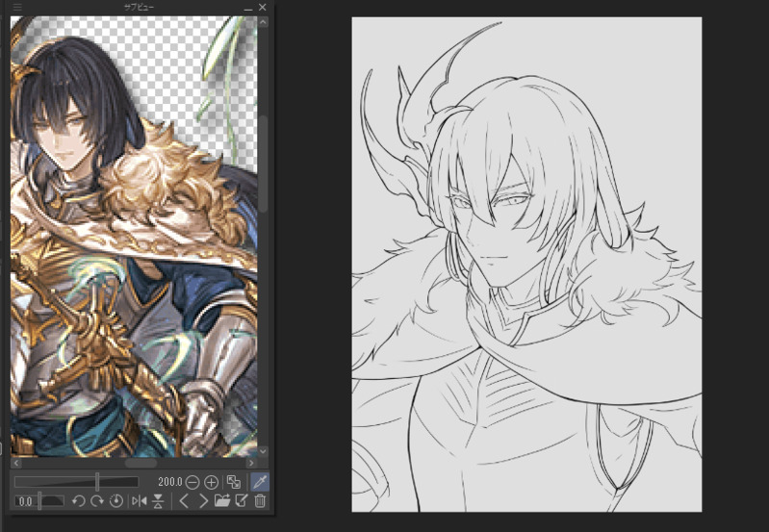The image size is (769, 532).
Task: Import an image into Sub View
Action: click(222, 500)
